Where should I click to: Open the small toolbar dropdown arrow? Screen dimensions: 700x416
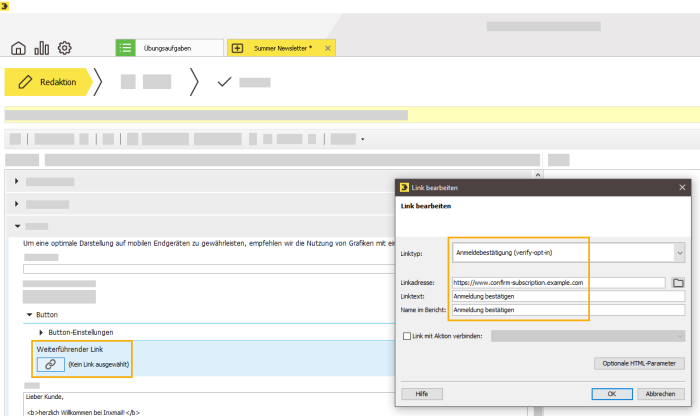(362, 139)
